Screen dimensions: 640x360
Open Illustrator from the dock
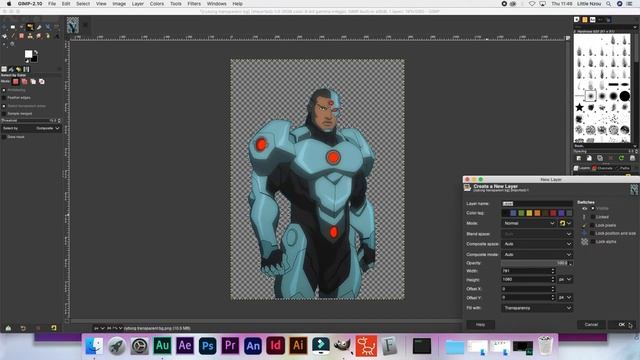(298, 346)
